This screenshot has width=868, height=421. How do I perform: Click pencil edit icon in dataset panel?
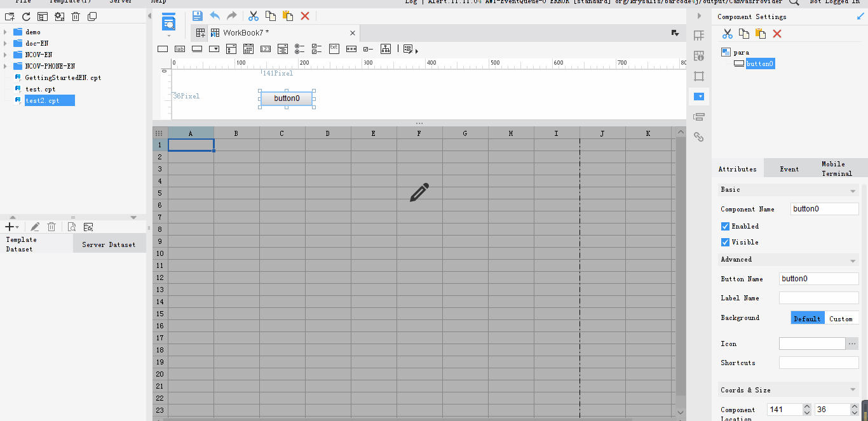pyautogui.click(x=35, y=227)
